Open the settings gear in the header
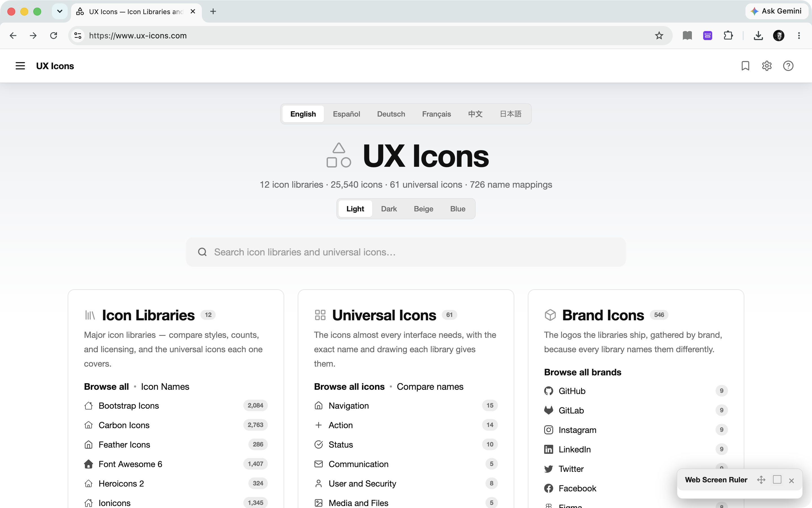 click(767, 66)
